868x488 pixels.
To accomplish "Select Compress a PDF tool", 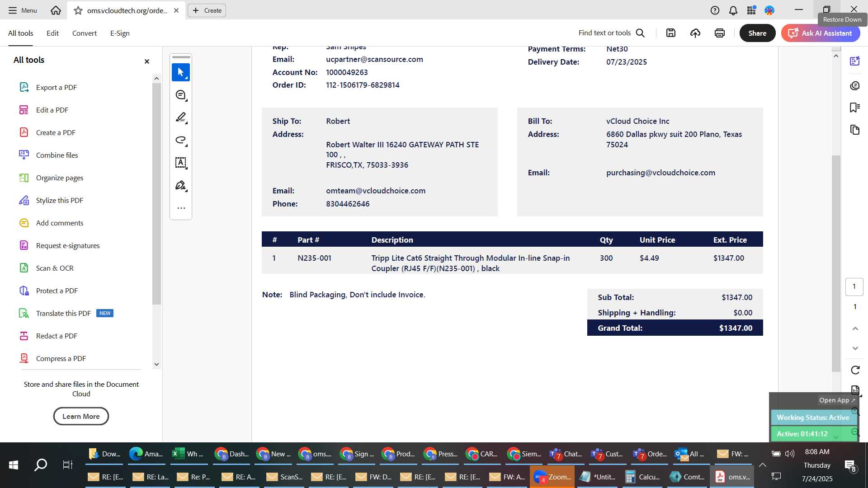I will (52, 358).
